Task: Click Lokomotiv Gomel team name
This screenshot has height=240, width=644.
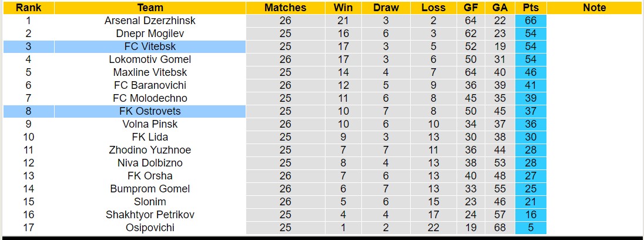Action: pyautogui.click(x=150, y=59)
